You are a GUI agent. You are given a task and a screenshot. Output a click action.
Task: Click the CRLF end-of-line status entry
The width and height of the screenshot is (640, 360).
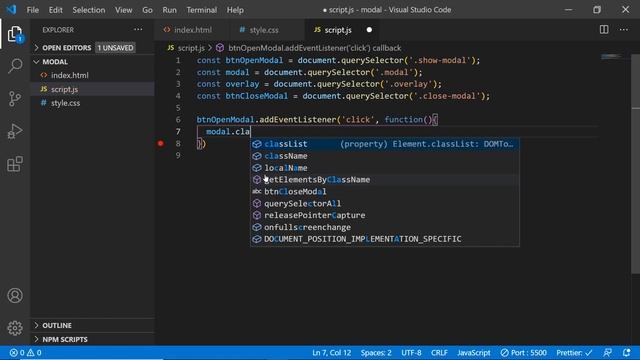[x=439, y=353]
